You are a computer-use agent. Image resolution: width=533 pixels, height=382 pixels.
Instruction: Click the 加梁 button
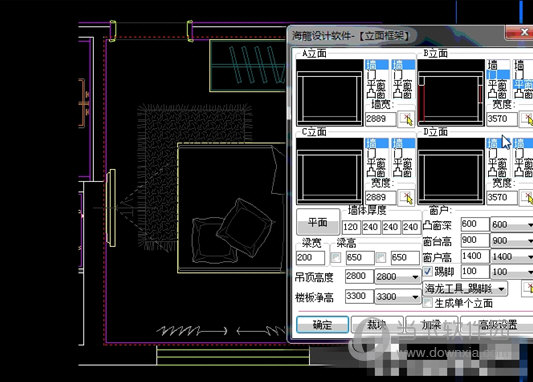(x=431, y=325)
